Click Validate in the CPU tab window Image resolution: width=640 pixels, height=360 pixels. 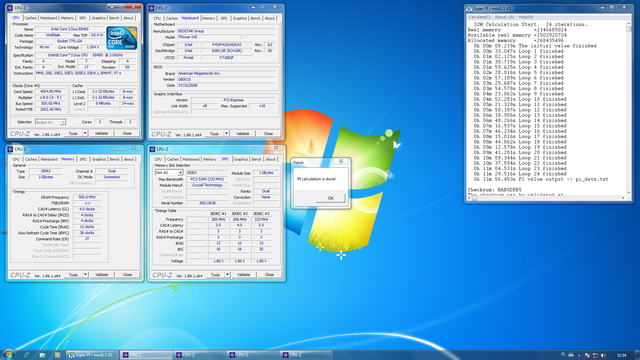point(101,133)
